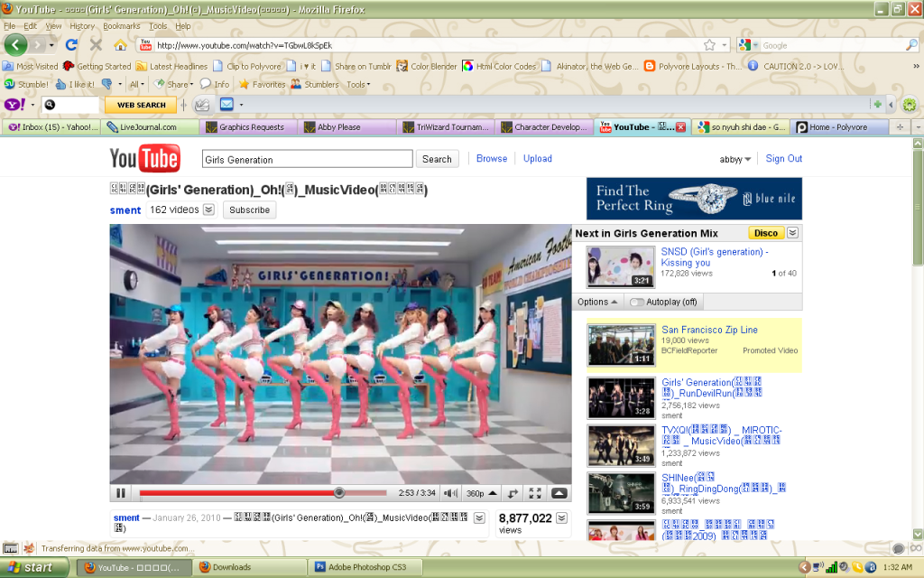The width and height of the screenshot is (924, 578).
Task: Open StumbleUpon Tools dropdown
Action: (x=358, y=84)
